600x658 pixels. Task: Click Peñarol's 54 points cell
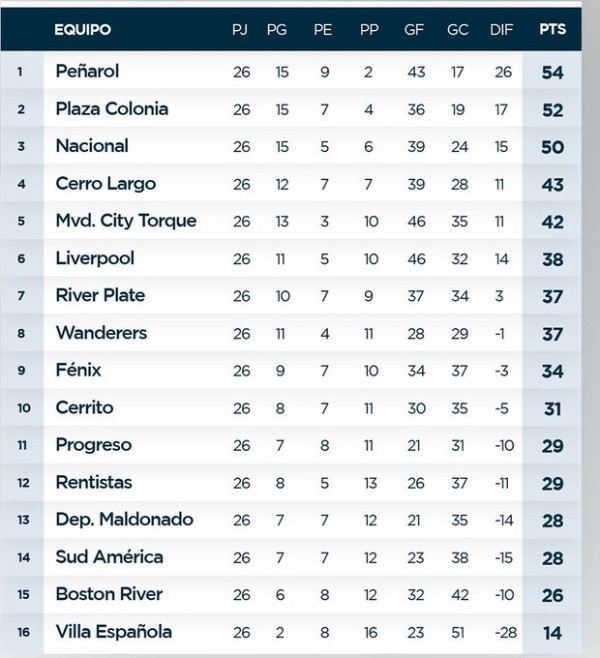[552, 72]
